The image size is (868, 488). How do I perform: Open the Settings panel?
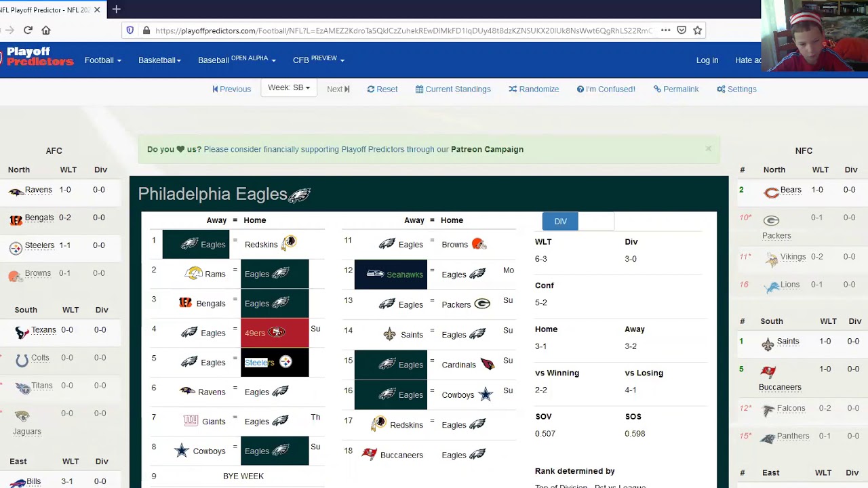tap(736, 89)
